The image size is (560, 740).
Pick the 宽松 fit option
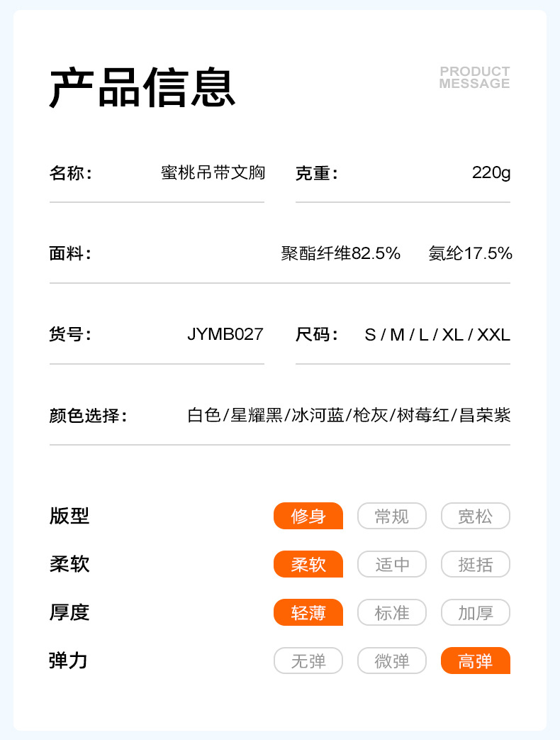click(475, 516)
